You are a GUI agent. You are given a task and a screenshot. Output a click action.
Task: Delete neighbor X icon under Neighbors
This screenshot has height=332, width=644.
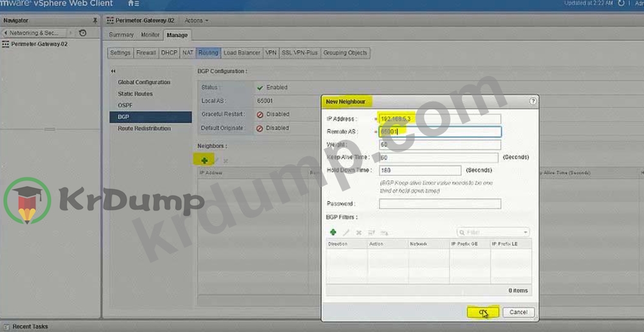tap(225, 161)
